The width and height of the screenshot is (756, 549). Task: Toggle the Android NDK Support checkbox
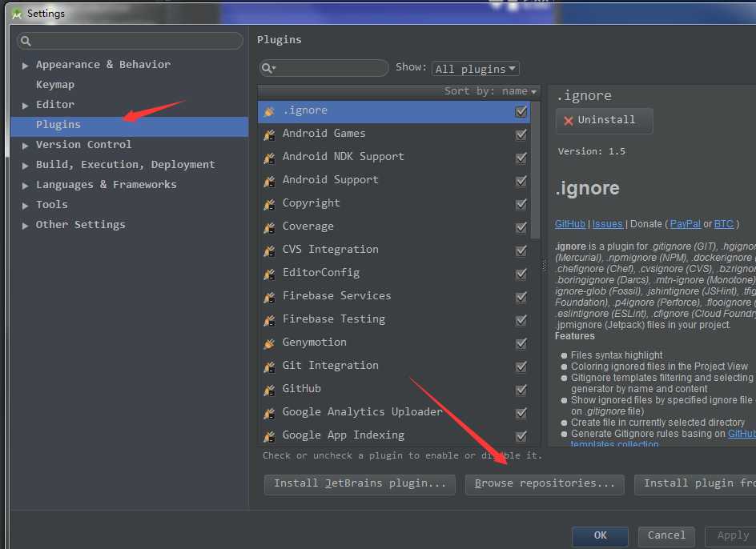[x=521, y=158]
